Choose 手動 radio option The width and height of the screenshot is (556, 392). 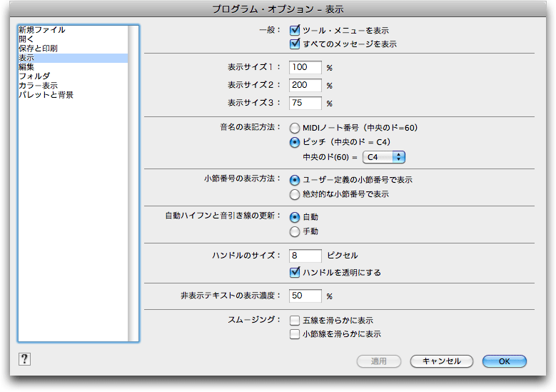pyautogui.click(x=295, y=231)
